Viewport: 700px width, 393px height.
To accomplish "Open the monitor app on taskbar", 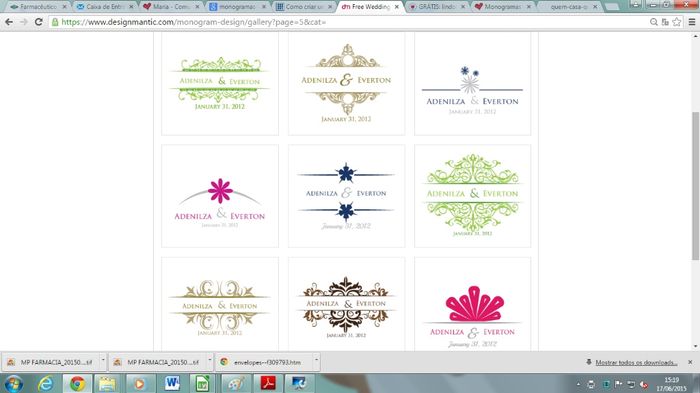I will coord(299,384).
